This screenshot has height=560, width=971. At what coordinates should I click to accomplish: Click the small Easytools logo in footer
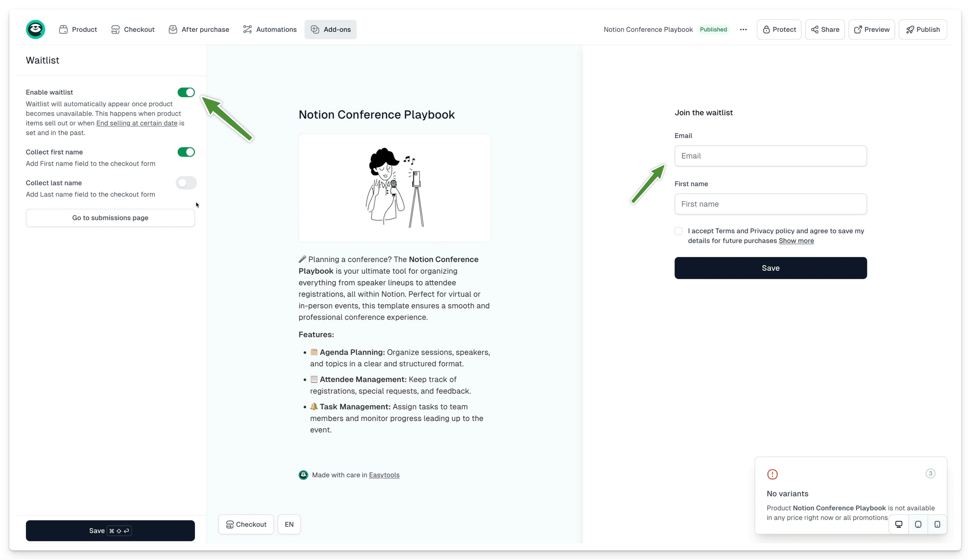[303, 475]
